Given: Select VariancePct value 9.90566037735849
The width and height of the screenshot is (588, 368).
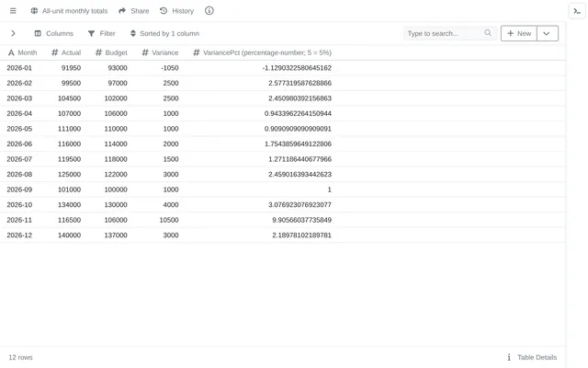Looking at the screenshot, I should (301, 220).
